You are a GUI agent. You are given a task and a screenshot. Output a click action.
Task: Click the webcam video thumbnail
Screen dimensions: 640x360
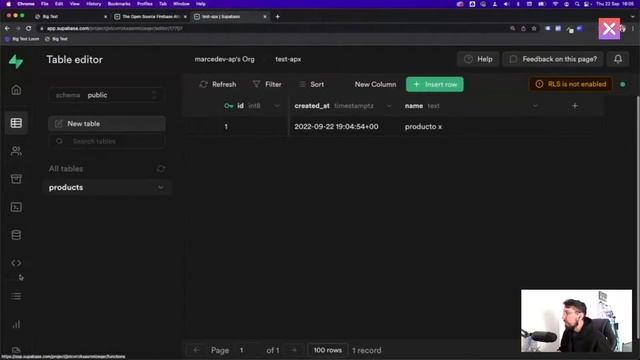(576, 321)
